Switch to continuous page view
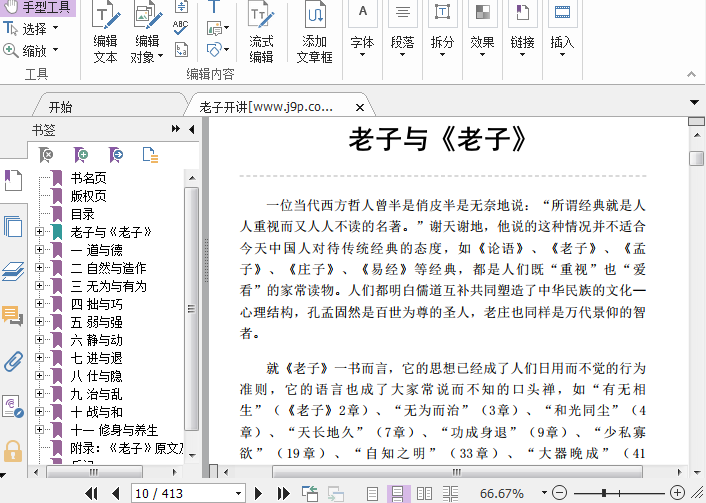706x503 pixels. pyautogui.click(x=398, y=494)
